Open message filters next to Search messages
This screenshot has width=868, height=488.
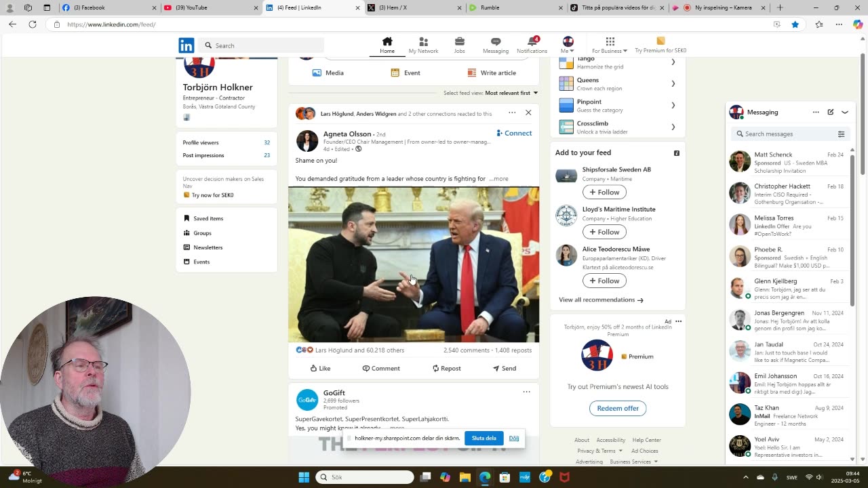coord(841,134)
